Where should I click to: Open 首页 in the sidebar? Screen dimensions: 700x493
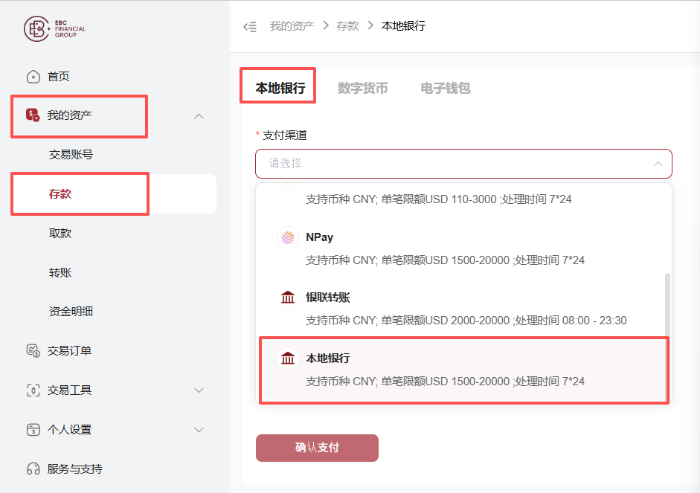tap(58, 76)
